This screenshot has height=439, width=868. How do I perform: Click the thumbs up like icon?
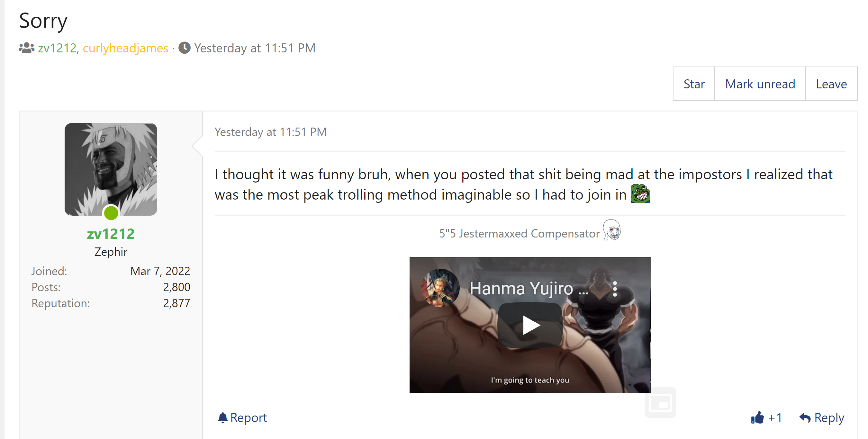[x=757, y=417]
